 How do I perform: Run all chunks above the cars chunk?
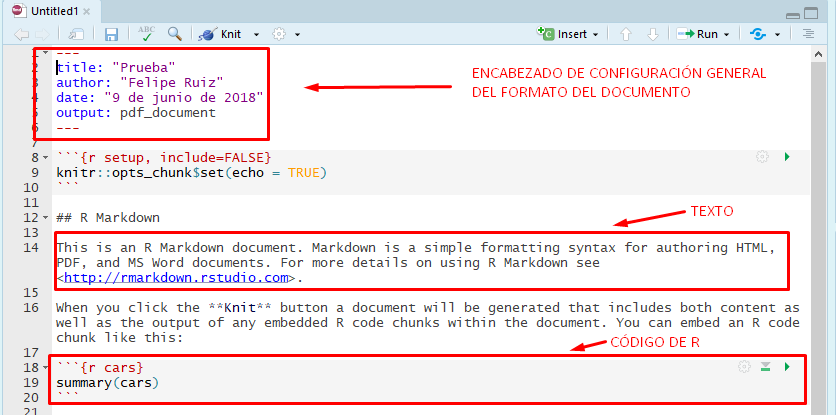pyautogui.click(x=766, y=366)
